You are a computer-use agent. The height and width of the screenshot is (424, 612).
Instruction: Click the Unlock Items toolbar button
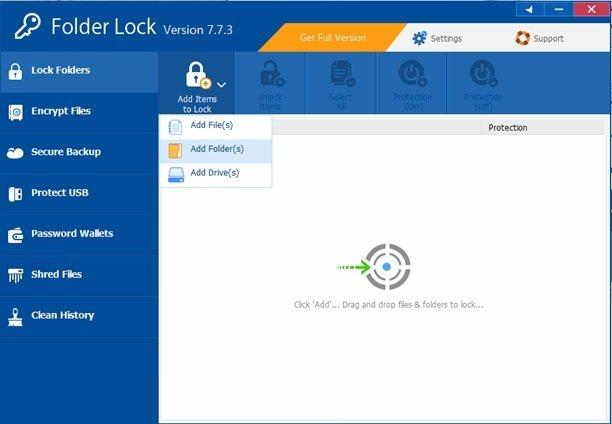[x=270, y=84]
